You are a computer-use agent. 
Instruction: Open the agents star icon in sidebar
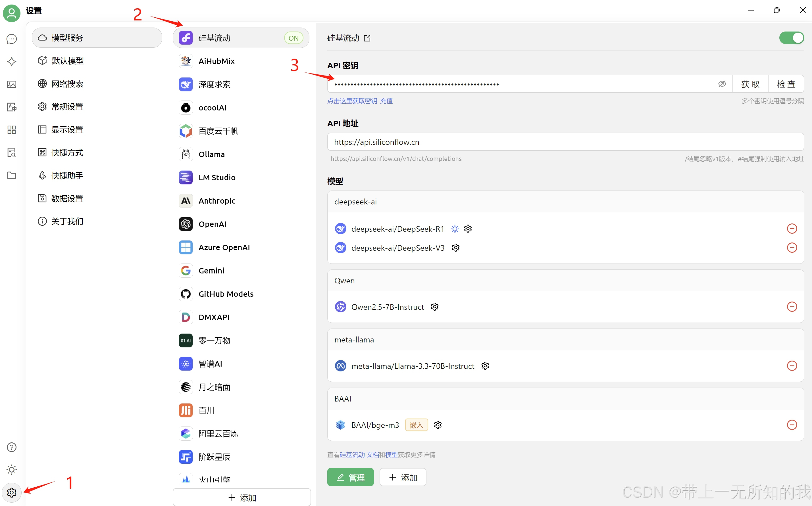coord(12,62)
